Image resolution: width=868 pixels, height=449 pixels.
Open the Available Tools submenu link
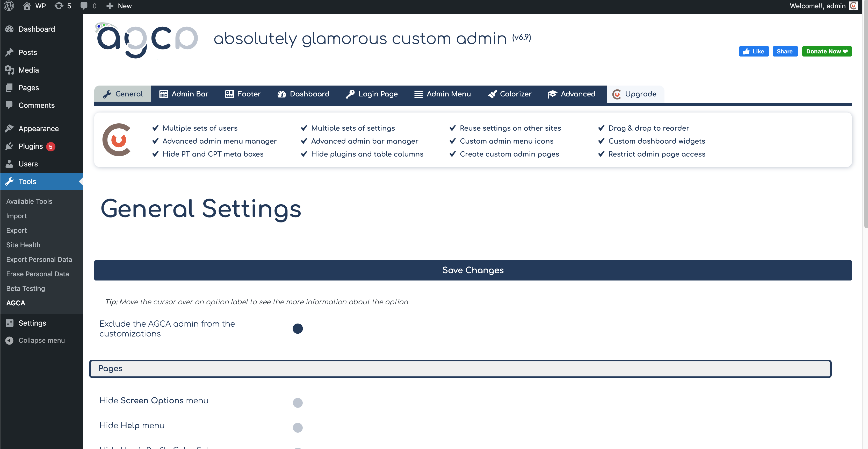29,201
